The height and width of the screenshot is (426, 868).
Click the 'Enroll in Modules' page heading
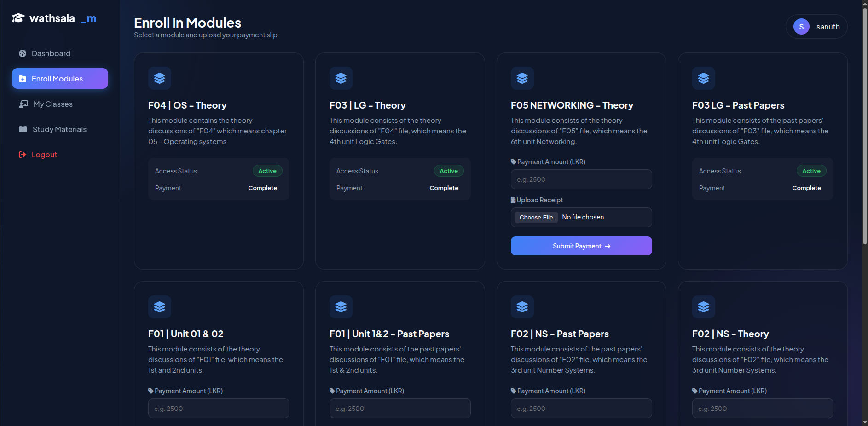[x=188, y=23]
